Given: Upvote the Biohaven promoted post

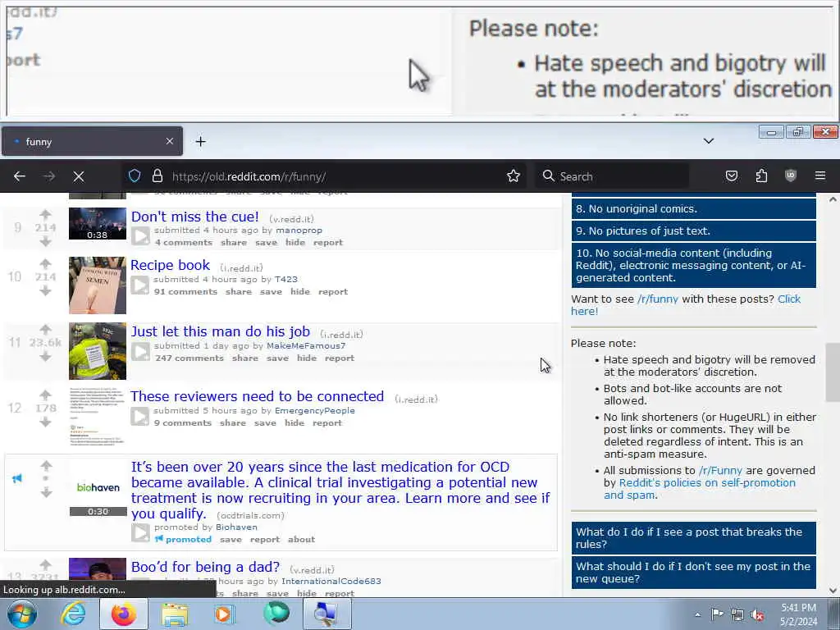Looking at the screenshot, I should tap(46, 465).
